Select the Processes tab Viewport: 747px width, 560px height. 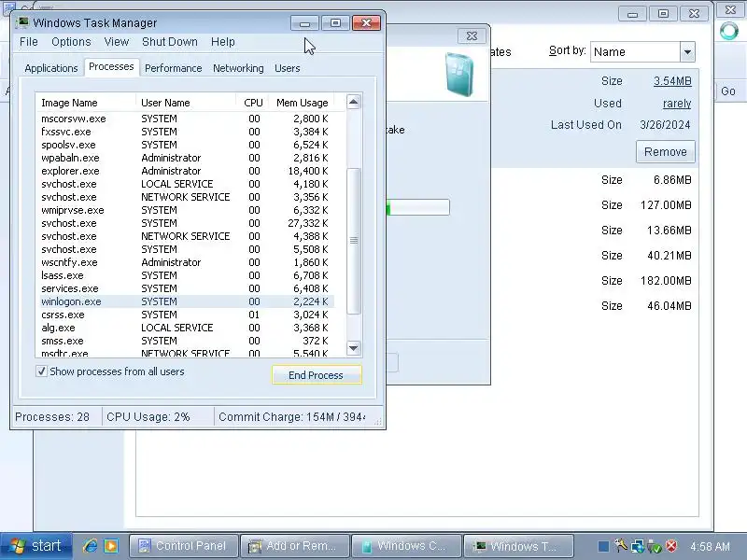111,66
